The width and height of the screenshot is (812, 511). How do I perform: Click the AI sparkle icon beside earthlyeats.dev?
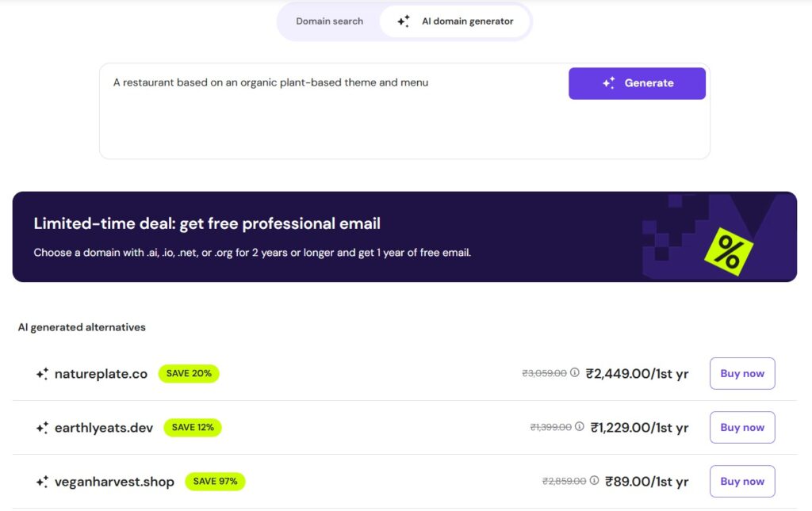(x=41, y=427)
